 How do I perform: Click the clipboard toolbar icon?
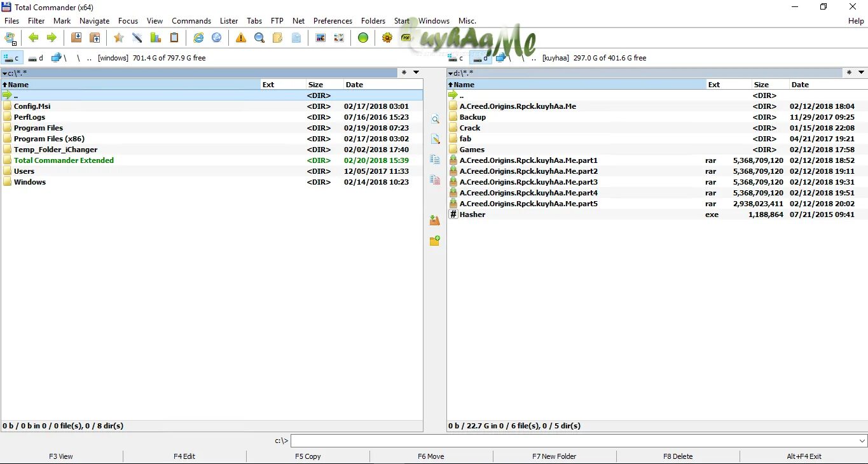pyautogui.click(x=174, y=38)
